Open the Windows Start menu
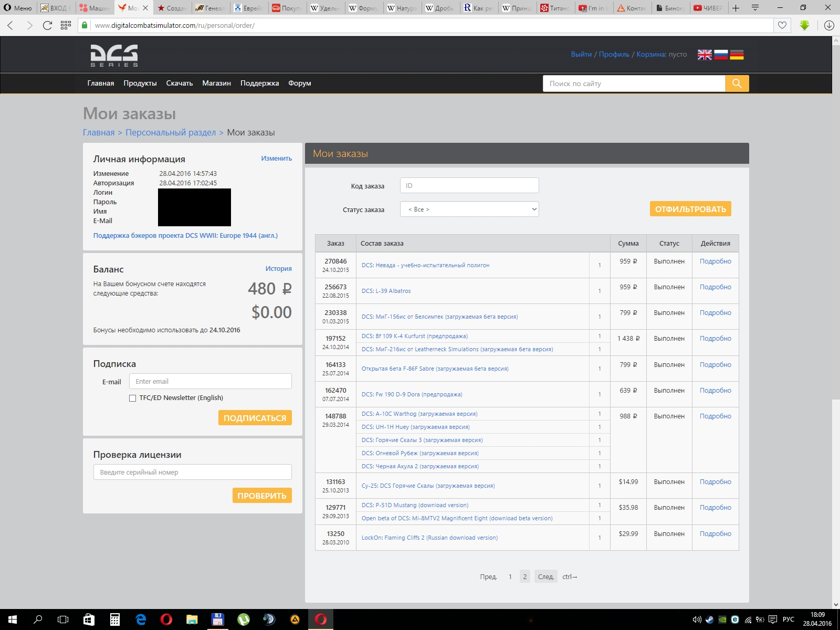Screen dimensions: 840x630 point(12,619)
